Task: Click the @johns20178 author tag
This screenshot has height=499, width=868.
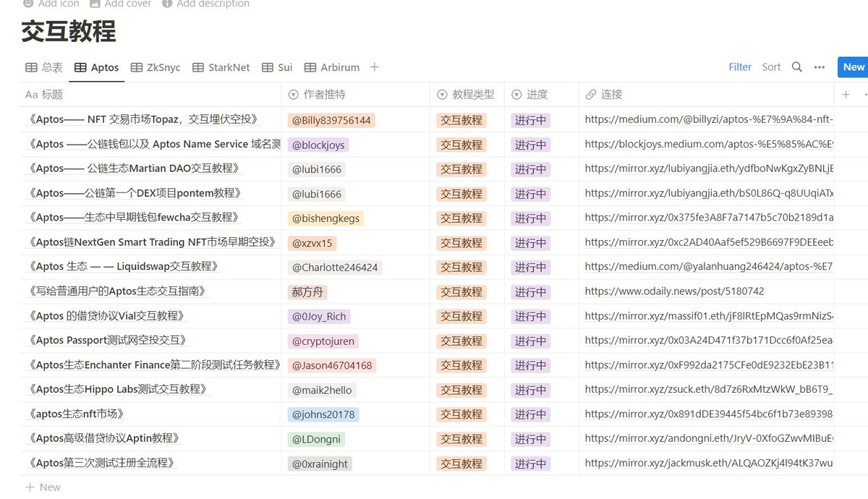Action: pyautogui.click(x=323, y=414)
